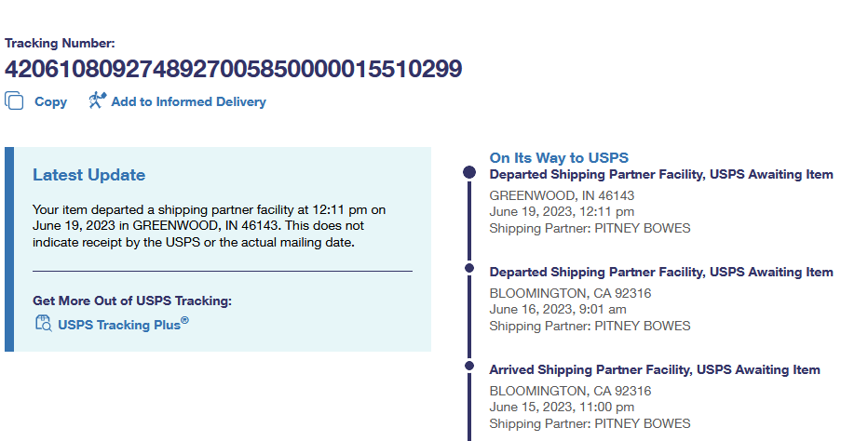Open the Add to Informed Delivery link
This screenshot has height=441, width=868.
(188, 102)
